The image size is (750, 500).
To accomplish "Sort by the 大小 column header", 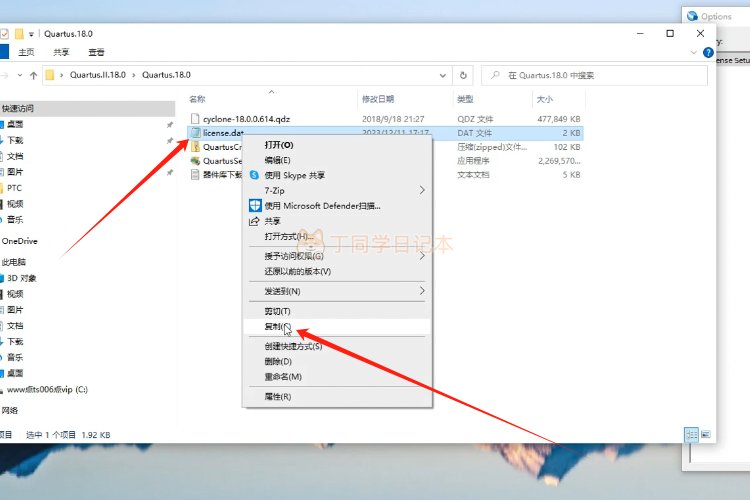I will [x=544, y=99].
